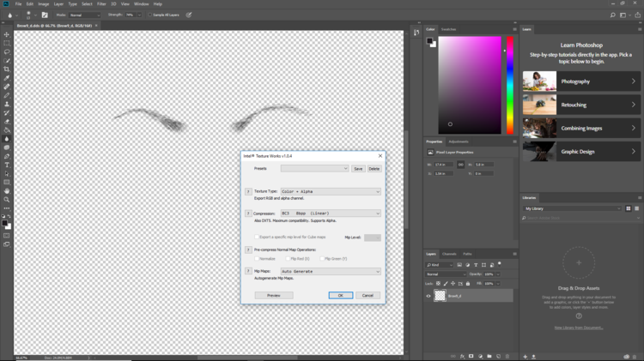
Task: Open the layer Kind filter dropdown
Action: (439, 265)
